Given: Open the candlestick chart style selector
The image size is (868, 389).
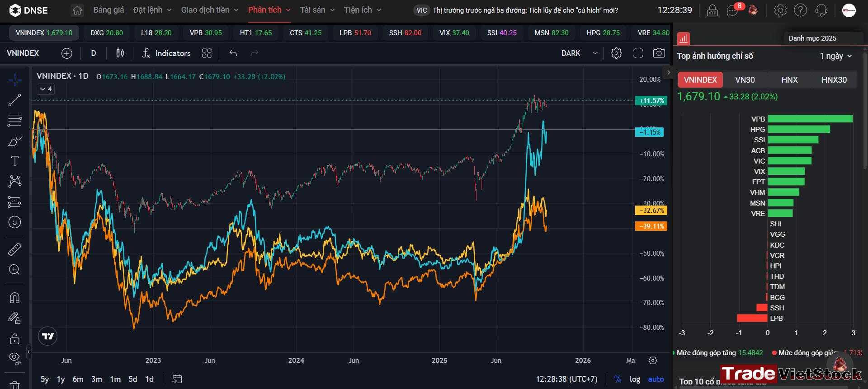Looking at the screenshot, I should tap(120, 53).
